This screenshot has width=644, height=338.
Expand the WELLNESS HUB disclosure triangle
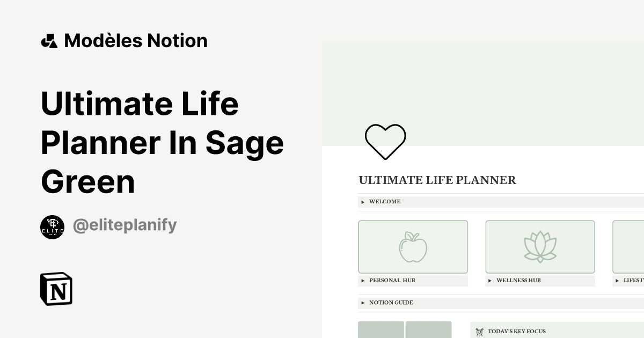click(x=490, y=280)
